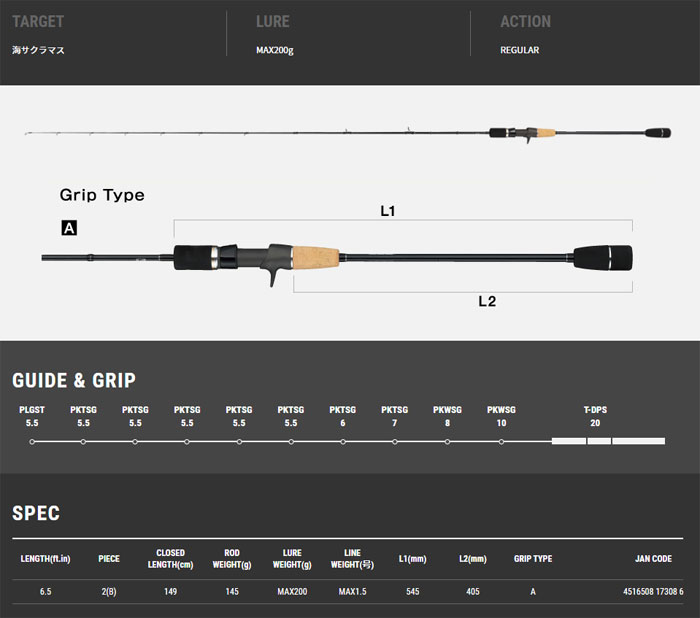The width and height of the screenshot is (700, 618).
Task: Click the L1 dimension label above the grip
Action: (388, 211)
